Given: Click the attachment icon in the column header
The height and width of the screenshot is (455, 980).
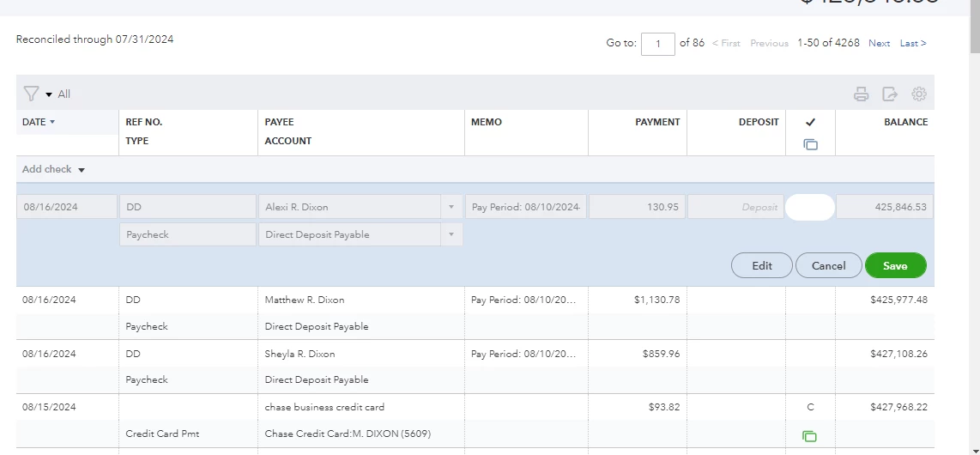Looking at the screenshot, I should click(810, 144).
